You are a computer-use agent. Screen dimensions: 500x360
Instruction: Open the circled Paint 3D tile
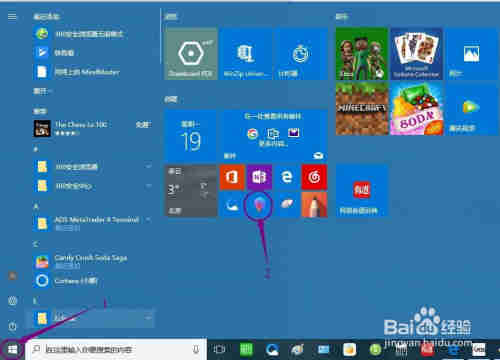pos(259,204)
